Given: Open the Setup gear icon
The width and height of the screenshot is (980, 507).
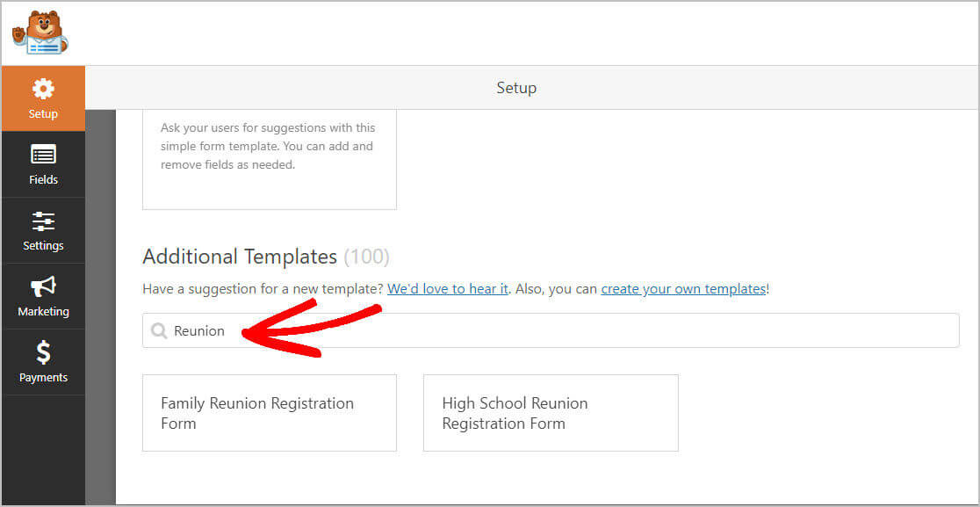Looking at the screenshot, I should 43,90.
